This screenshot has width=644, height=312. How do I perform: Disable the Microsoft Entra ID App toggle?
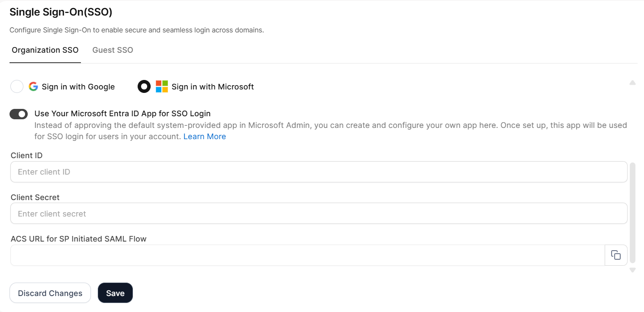tap(19, 114)
